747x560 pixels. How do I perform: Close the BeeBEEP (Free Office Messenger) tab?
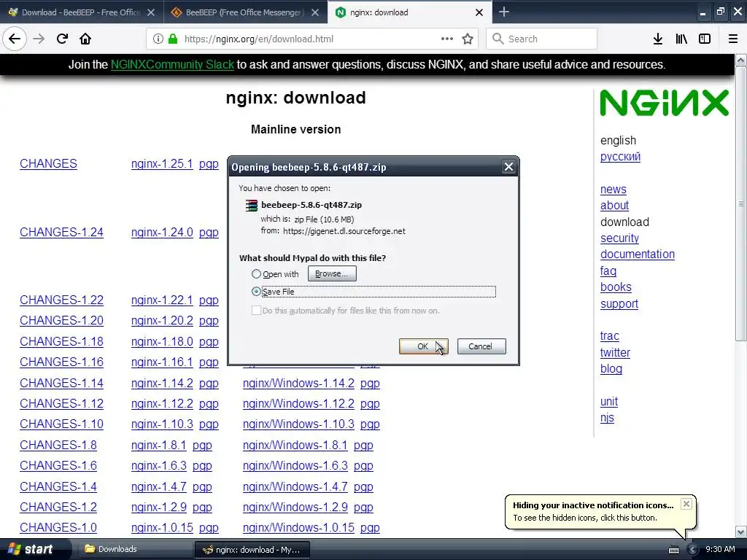pyautogui.click(x=315, y=12)
